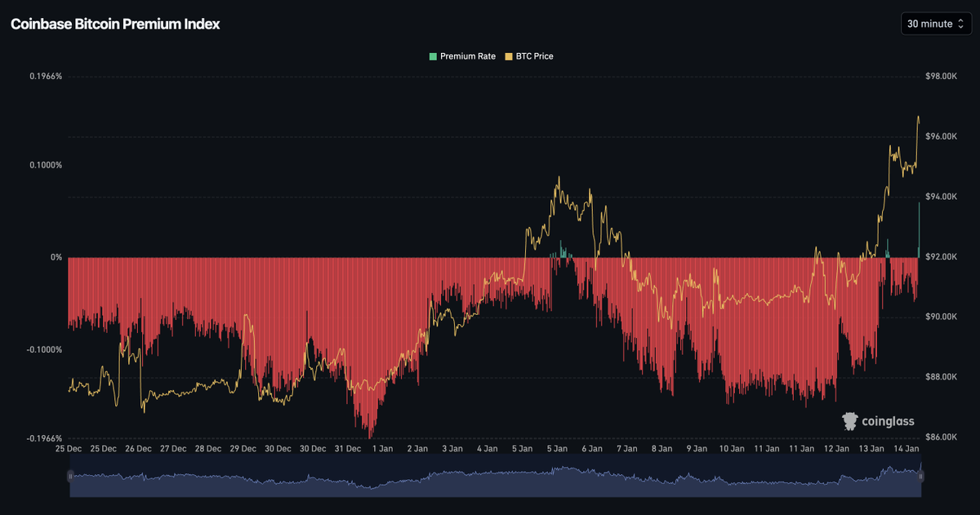Click the $90.00K right axis label
The height and width of the screenshot is (515, 980).
click(x=941, y=317)
